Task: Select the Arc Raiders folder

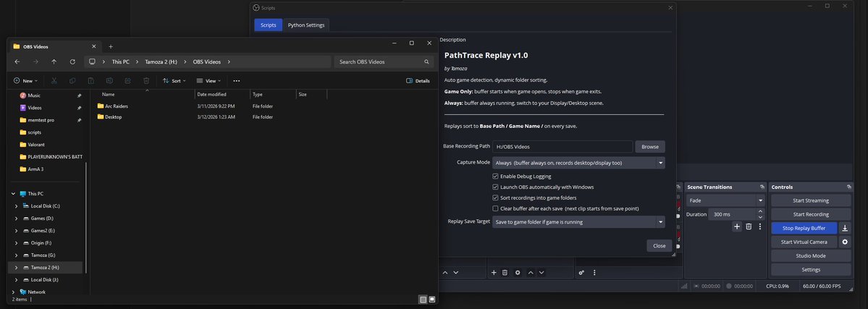Action: (x=117, y=106)
